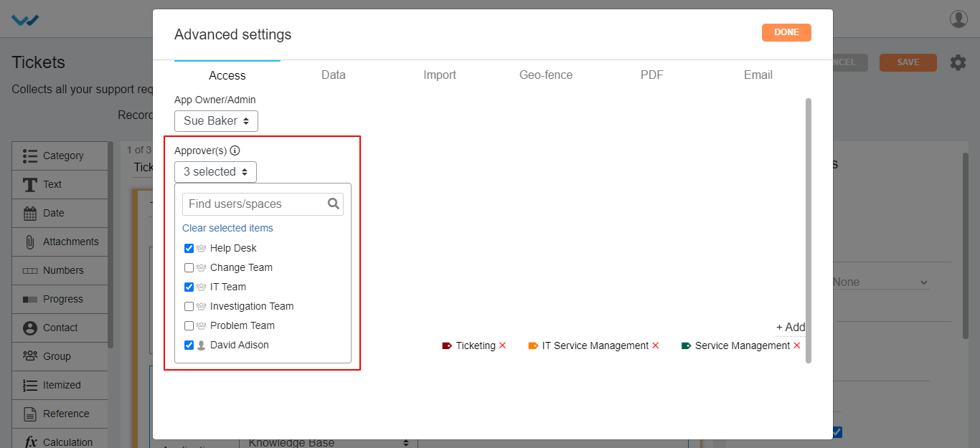
Task: Click the search magnifier icon
Action: point(334,204)
